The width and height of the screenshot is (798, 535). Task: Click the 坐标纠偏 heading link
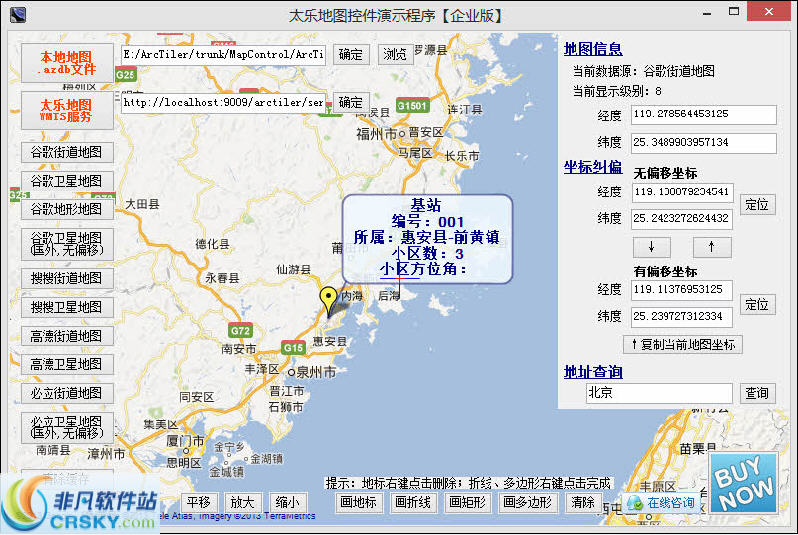point(593,167)
